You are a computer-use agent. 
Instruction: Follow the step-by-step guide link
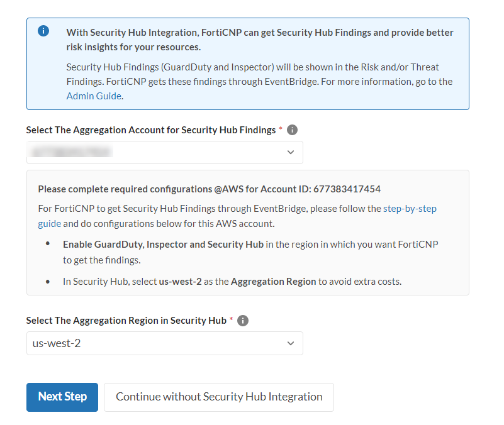pos(410,209)
